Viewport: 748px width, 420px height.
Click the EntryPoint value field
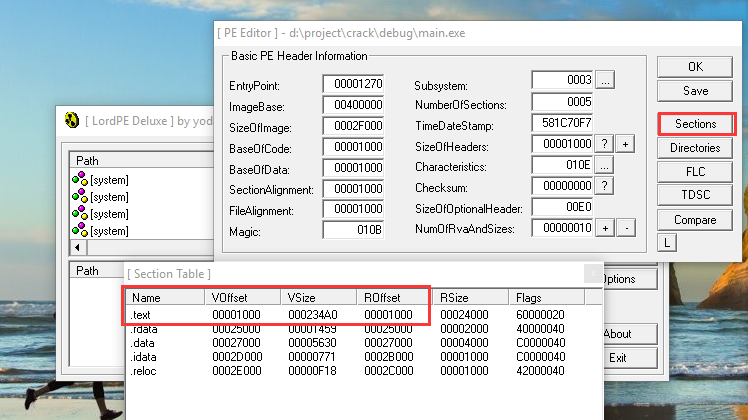353,86
